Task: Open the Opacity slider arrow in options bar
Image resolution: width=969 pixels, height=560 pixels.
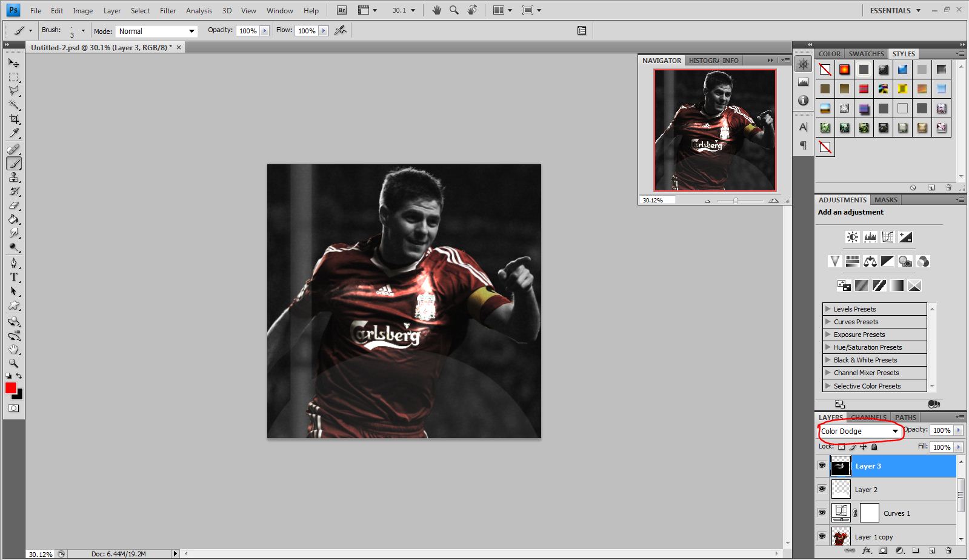Action: [x=265, y=31]
